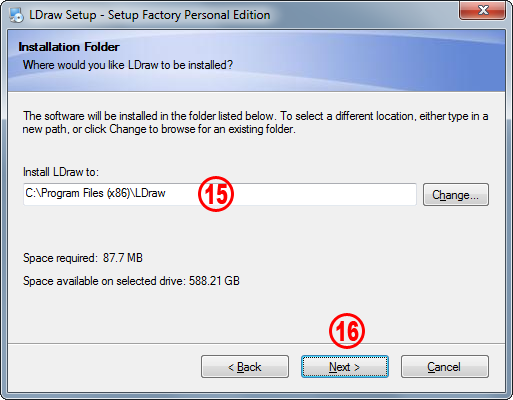
Task: Click the 'Where would you like LDraw' subtitle
Action: click(128, 65)
